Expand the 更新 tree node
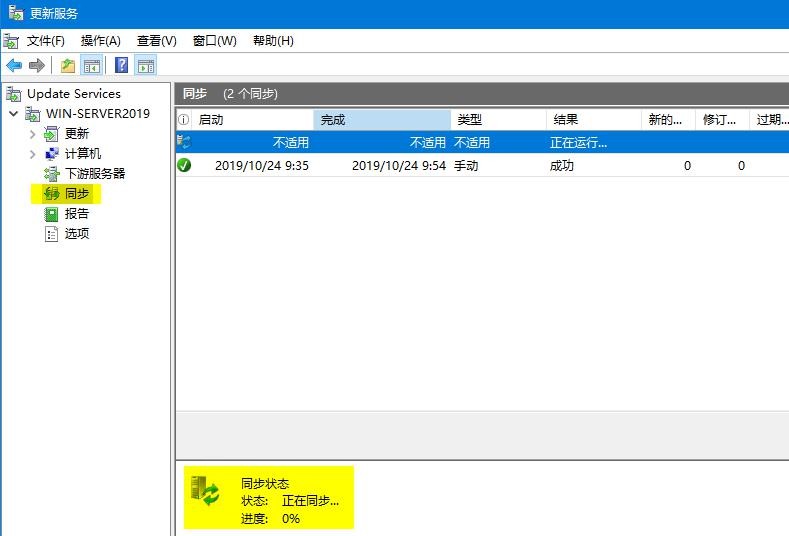Image resolution: width=789 pixels, height=536 pixels. 32,134
